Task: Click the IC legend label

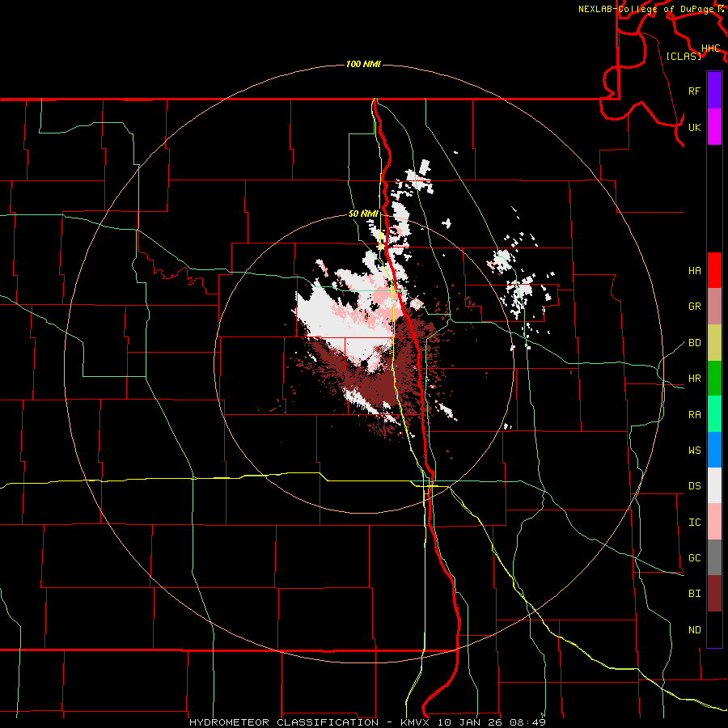Action: tap(694, 522)
